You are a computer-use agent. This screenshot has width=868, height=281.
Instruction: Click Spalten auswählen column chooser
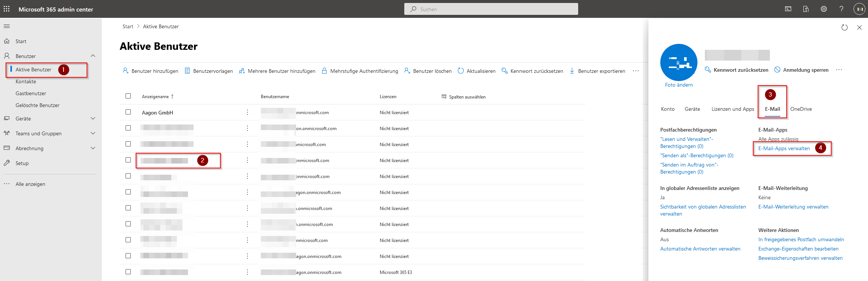pyautogui.click(x=463, y=97)
